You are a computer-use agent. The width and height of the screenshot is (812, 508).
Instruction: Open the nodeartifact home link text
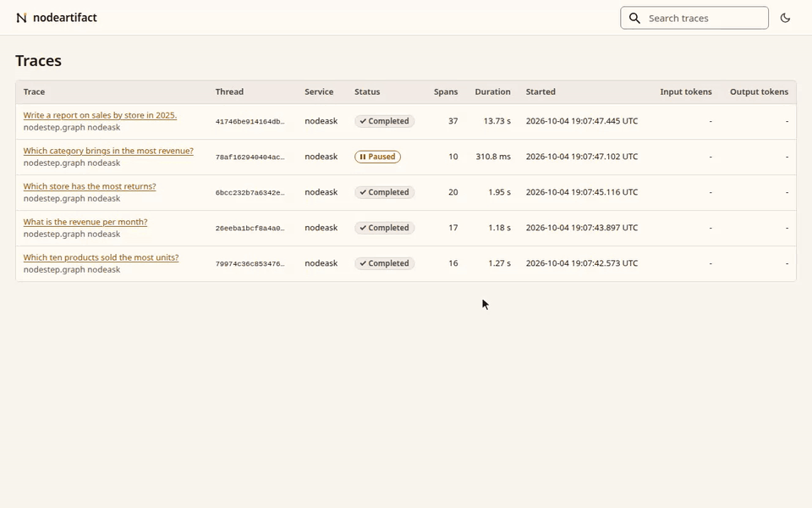tap(65, 18)
